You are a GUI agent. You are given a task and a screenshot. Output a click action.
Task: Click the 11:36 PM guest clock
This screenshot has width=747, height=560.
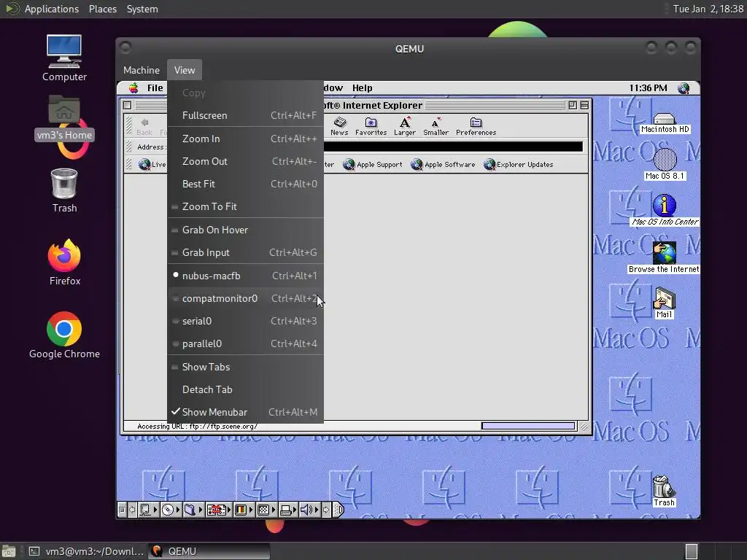[648, 88]
